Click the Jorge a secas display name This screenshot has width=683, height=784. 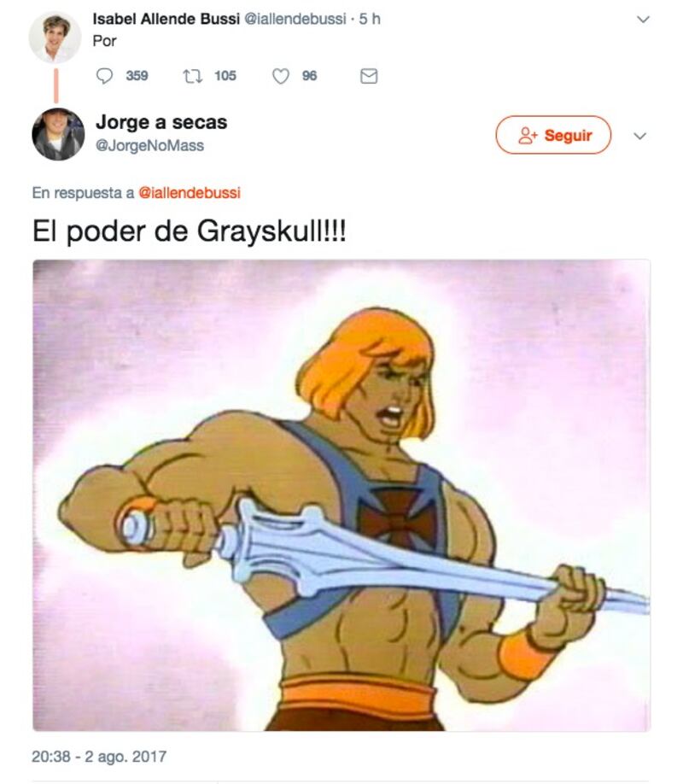tap(161, 122)
